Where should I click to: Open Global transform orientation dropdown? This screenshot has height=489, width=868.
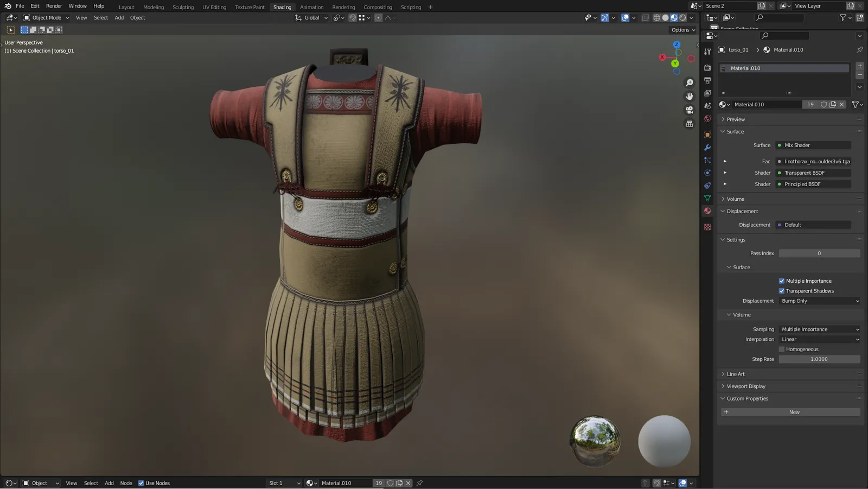coord(312,18)
